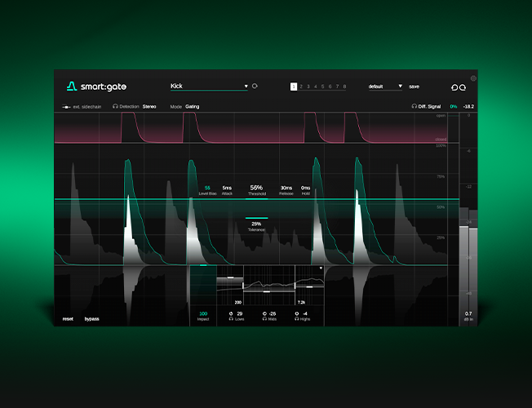Screen dimensions: 532x408
Task: Click the Detection headphone icon
Action: (115, 106)
